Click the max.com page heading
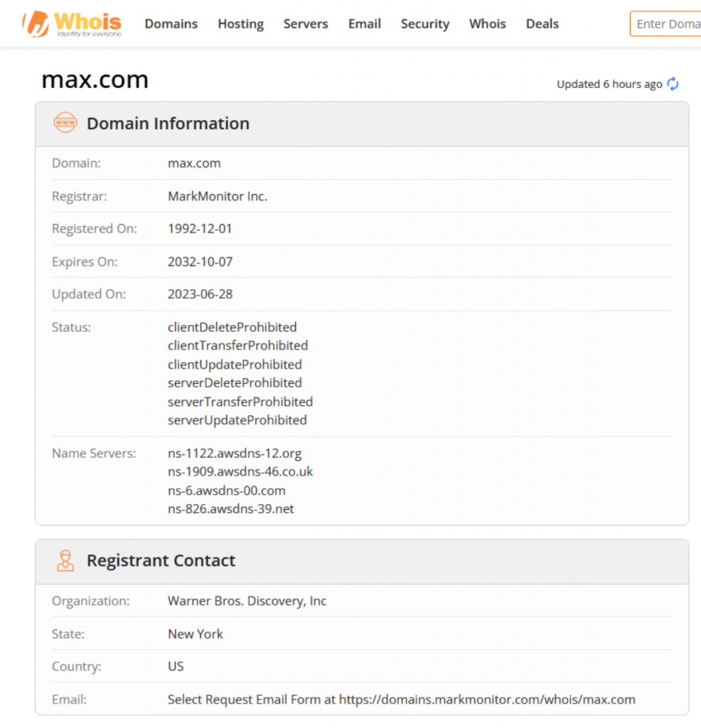 click(95, 80)
